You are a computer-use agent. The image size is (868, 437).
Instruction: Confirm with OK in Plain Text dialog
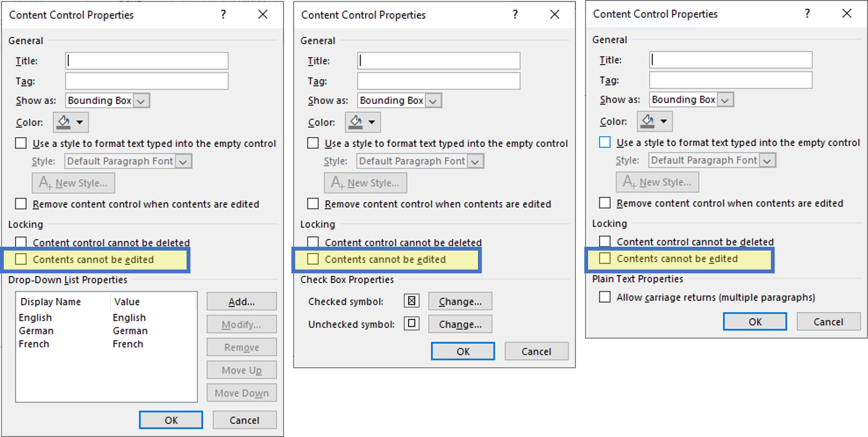(x=755, y=321)
